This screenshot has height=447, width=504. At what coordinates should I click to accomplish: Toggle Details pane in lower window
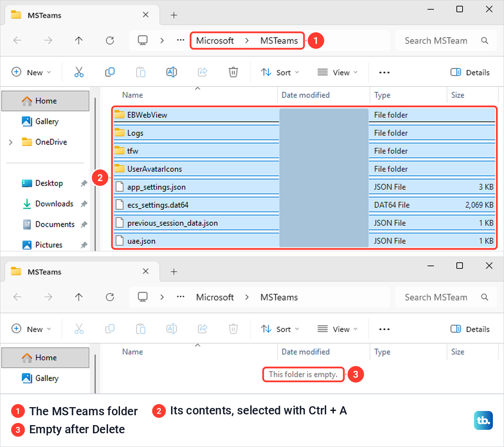coord(470,329)
